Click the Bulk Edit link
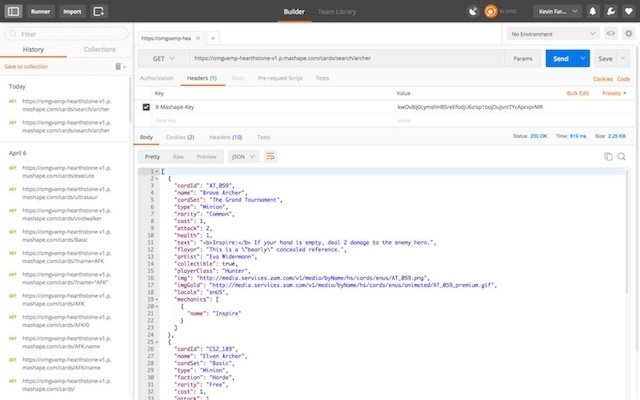The height and width of the screenshot is (400, 640). [x=578, y=93]
